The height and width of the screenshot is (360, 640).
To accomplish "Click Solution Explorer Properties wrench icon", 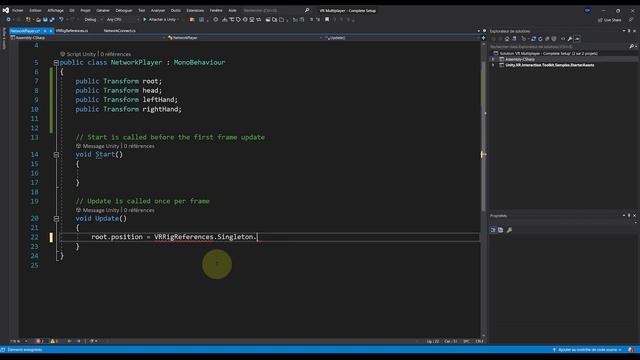I will [570, 39].
